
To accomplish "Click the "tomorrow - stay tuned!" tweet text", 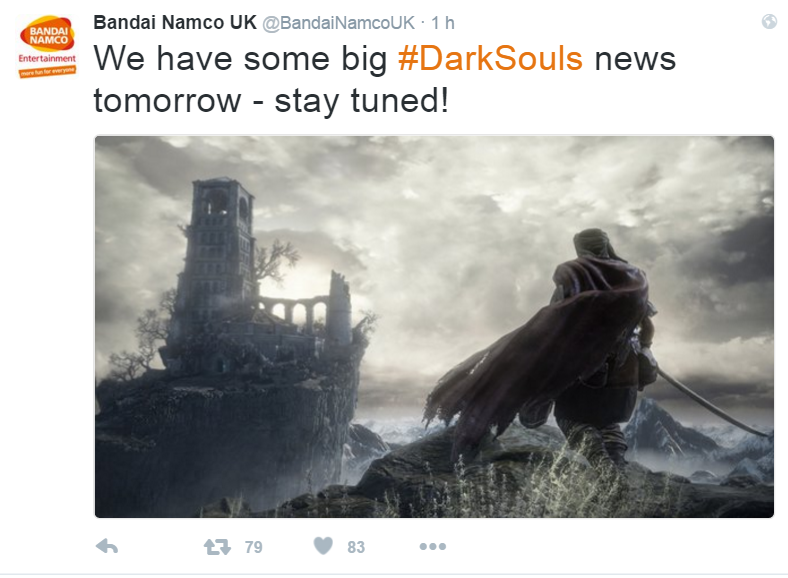I will click(x=270, y=101).
